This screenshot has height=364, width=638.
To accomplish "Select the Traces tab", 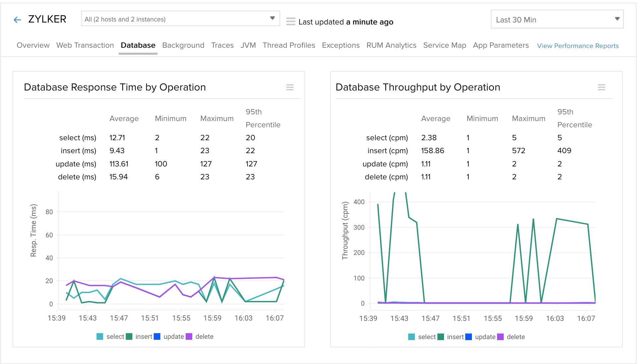I will point(222,45).
